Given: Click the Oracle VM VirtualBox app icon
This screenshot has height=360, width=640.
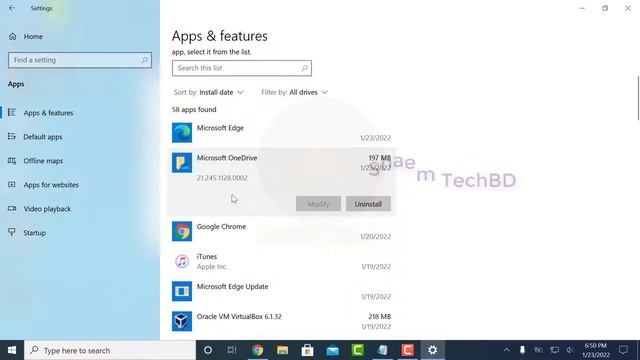Looking at the screenshot, I should point(182,321).
